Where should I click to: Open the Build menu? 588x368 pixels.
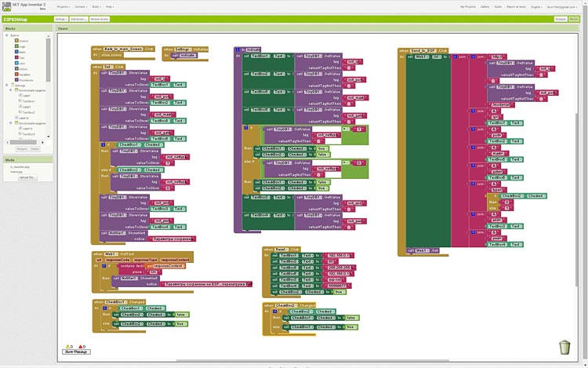pyautogui.click(x=96, y=6)
